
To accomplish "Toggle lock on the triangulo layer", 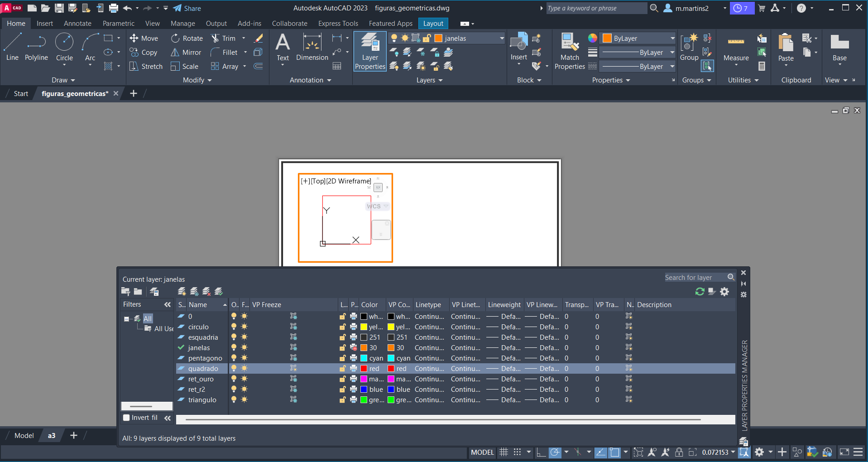I will [342, 400].
